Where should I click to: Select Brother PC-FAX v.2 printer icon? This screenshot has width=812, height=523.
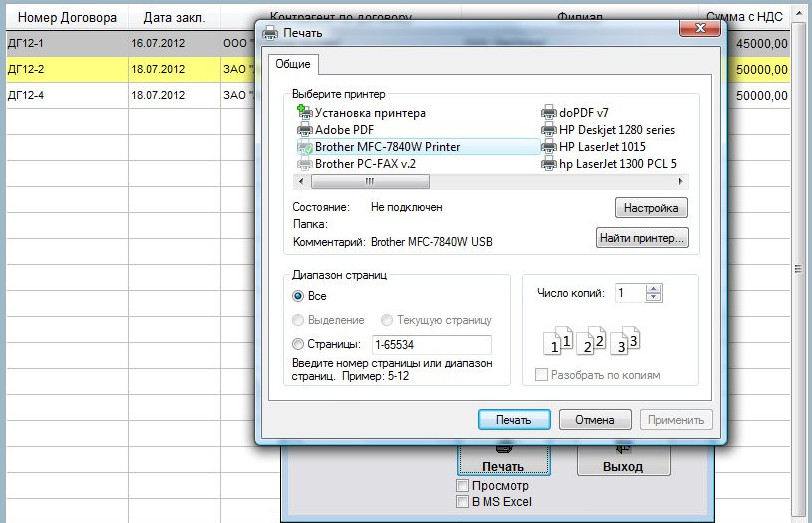click(x=304, y=164)
